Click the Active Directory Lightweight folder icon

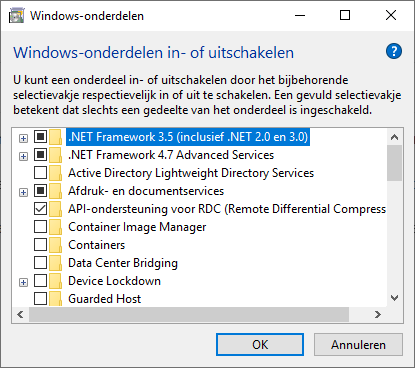(x=55, y=173)
